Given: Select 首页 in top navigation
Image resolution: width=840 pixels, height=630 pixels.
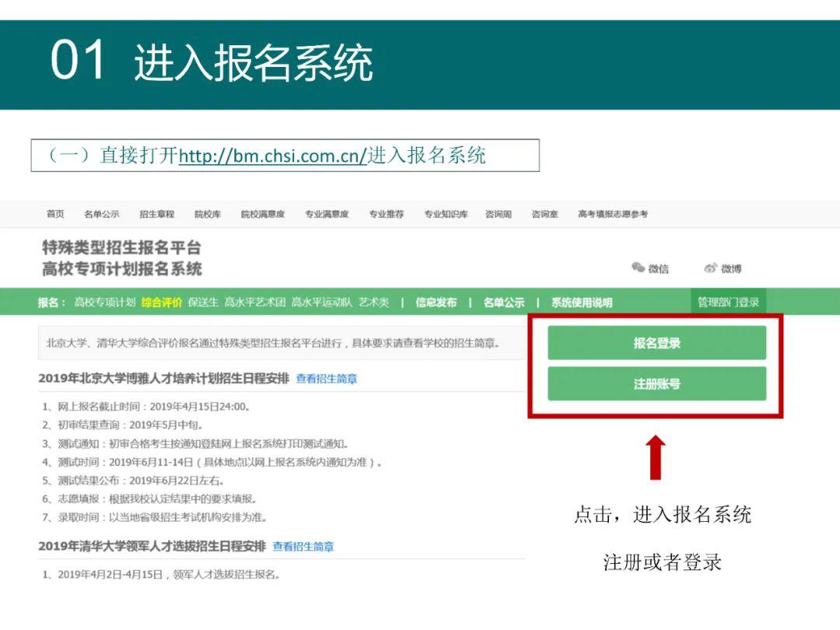Looking at the screenshot, I should (x=55, y=215).
